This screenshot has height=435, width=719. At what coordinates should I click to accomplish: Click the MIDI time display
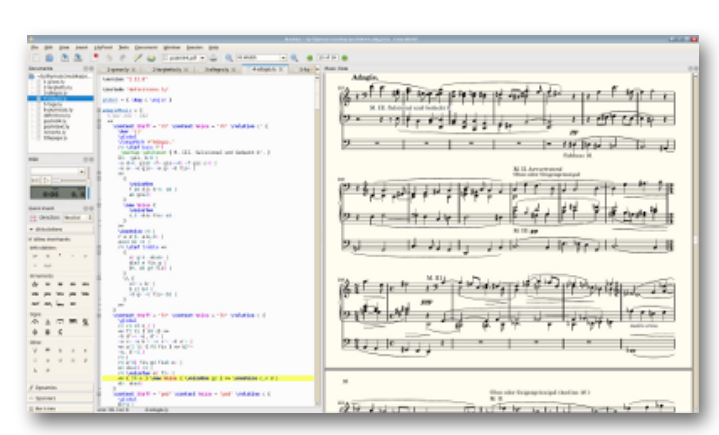[58, 193]
